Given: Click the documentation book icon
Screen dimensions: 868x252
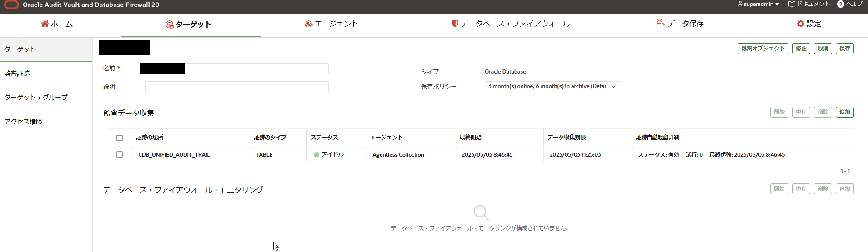Looking at the screenshot, I should [x=792, y=4].
